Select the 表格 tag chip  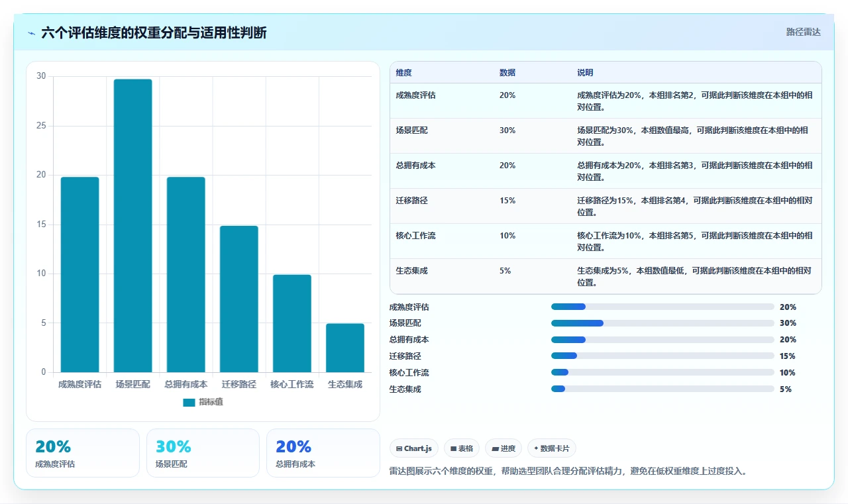pyautogui.click(x=462, y=448)
